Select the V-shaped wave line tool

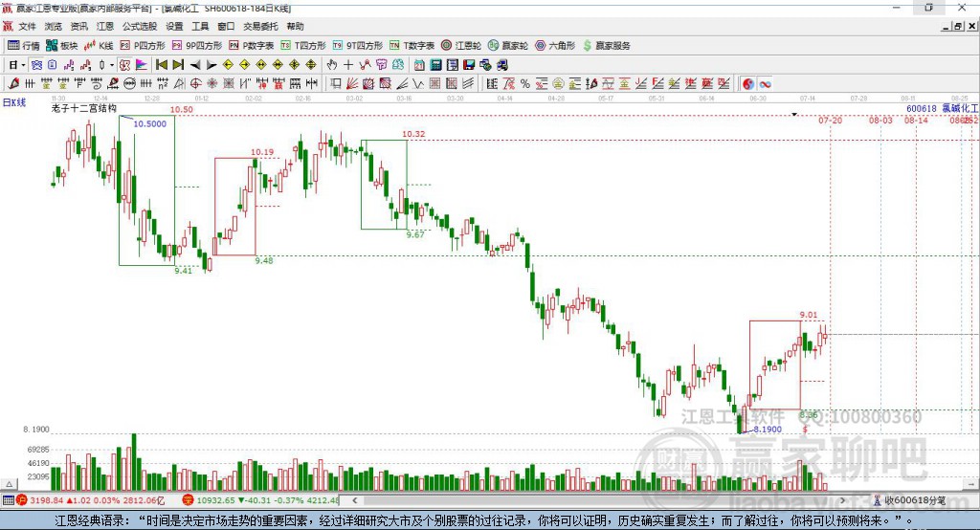click(x=417, y=84)
